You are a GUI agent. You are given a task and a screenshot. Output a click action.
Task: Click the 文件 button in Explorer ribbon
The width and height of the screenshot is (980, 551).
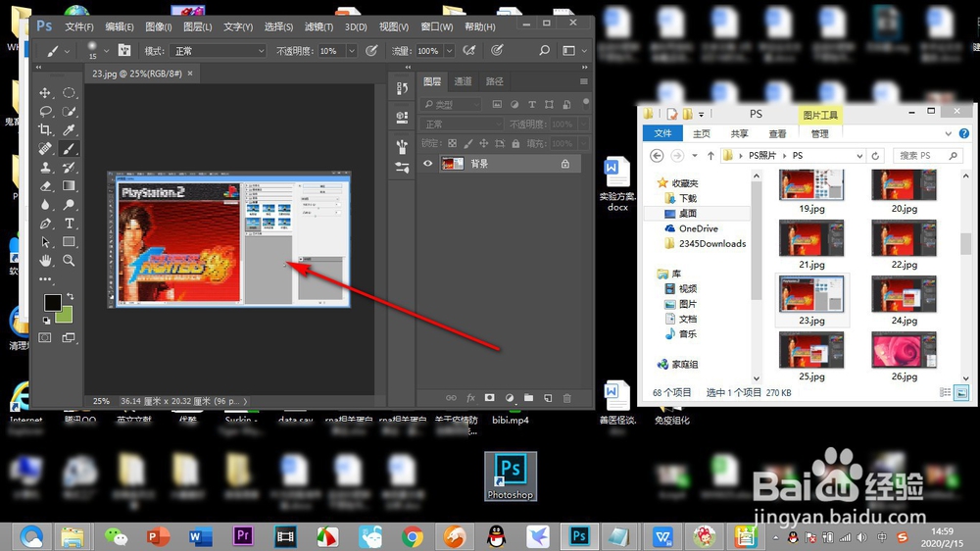(662, 133)
